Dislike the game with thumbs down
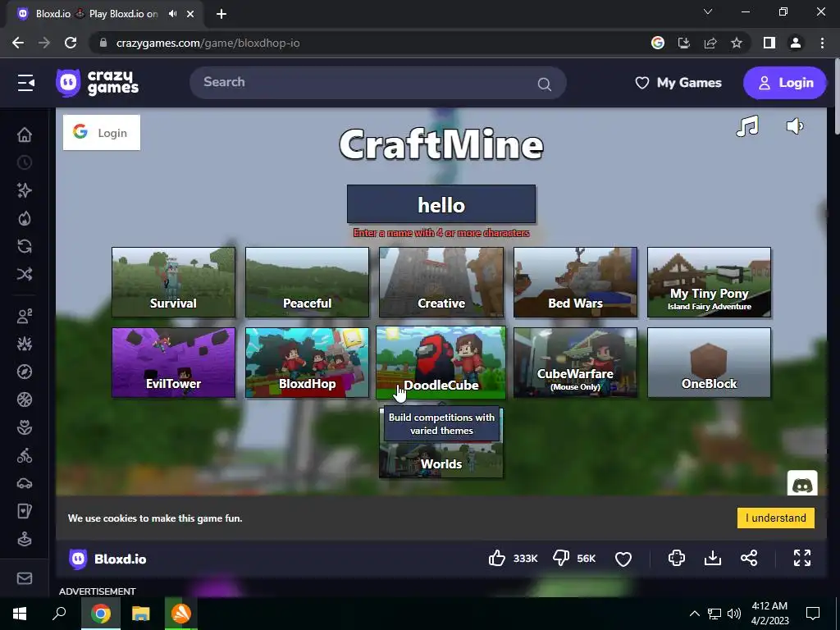The width and height of the screenshot is (840, 630). tap(561, 558)
